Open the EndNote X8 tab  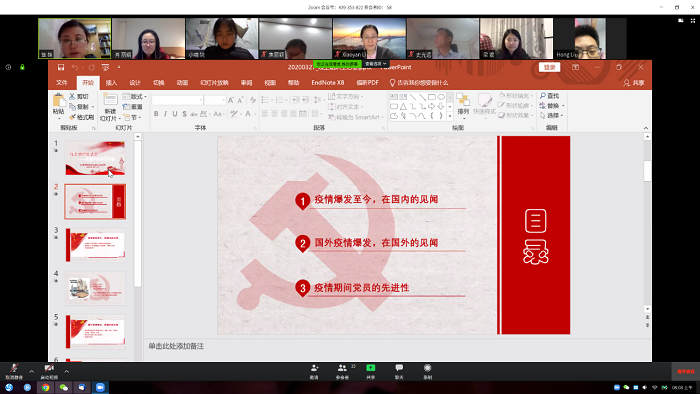click(328, 83)
